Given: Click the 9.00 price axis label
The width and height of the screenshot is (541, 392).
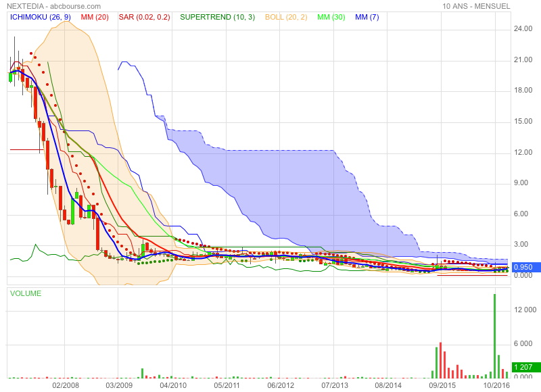Looking at the screenshot, I should 521,182.
